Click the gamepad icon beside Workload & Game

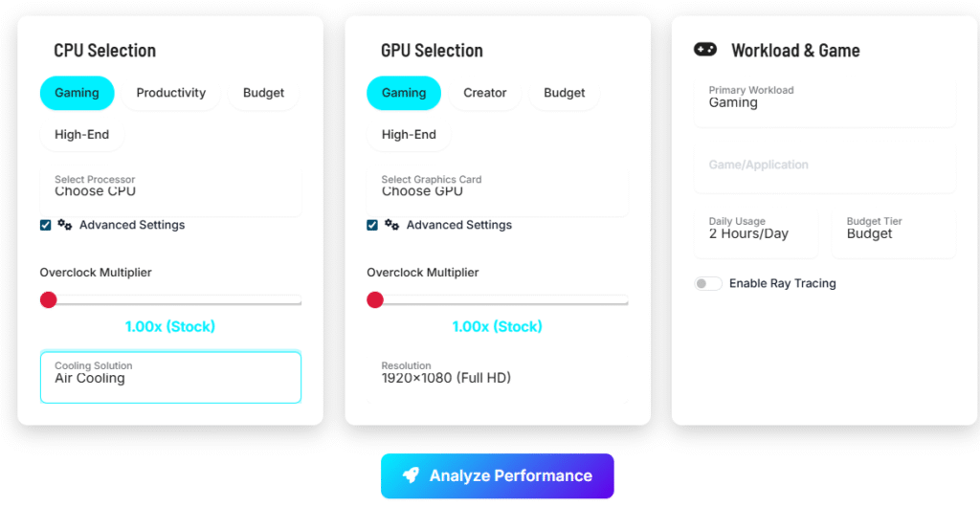tap(705, 50)
